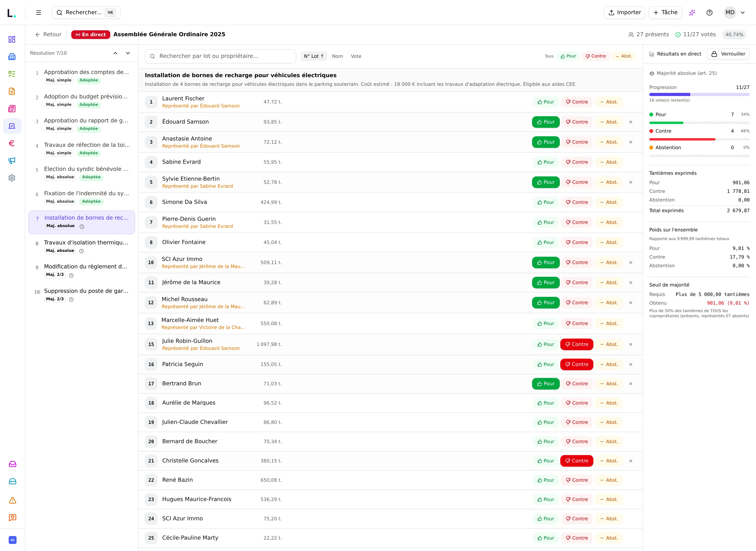Screen dimensions: 756x551
Task: Open the euro accounting icon in sidebar
Action: click(12, 143)
